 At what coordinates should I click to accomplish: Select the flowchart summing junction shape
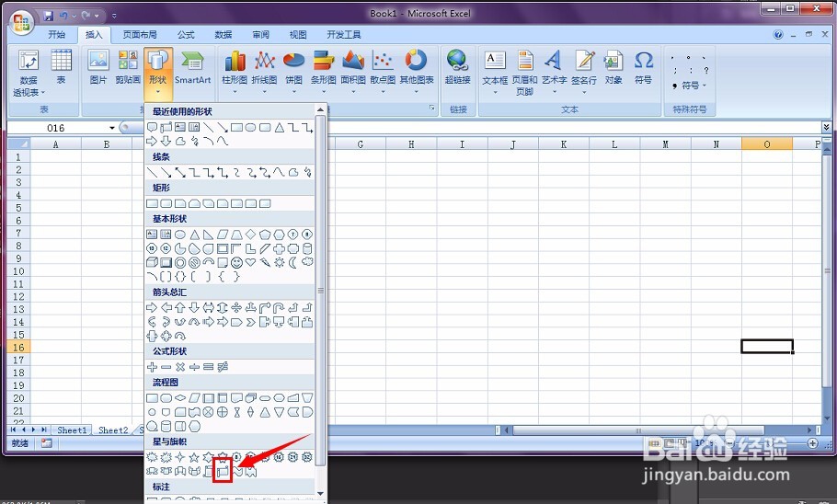coord(208,412)
